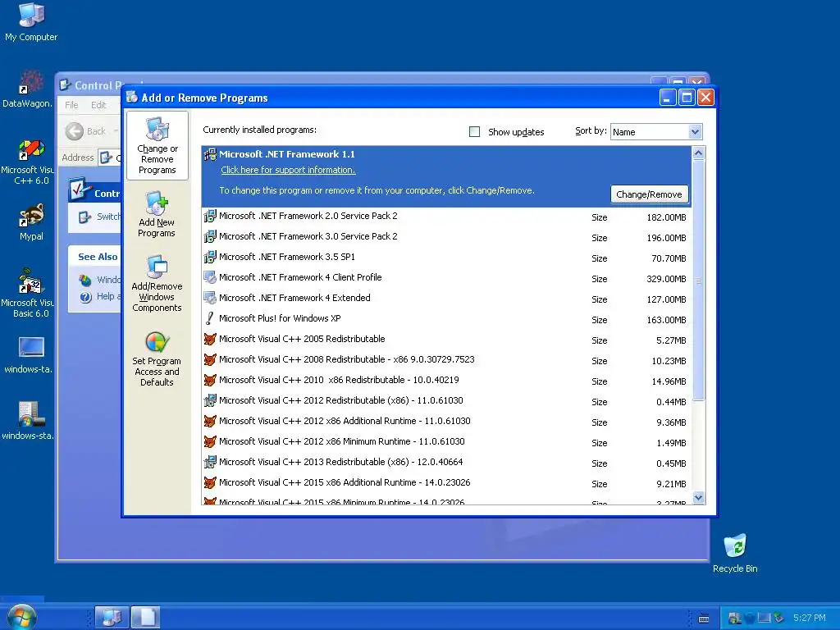
Task: Click the 182.00MB size value
Action: tap(666, 217)
